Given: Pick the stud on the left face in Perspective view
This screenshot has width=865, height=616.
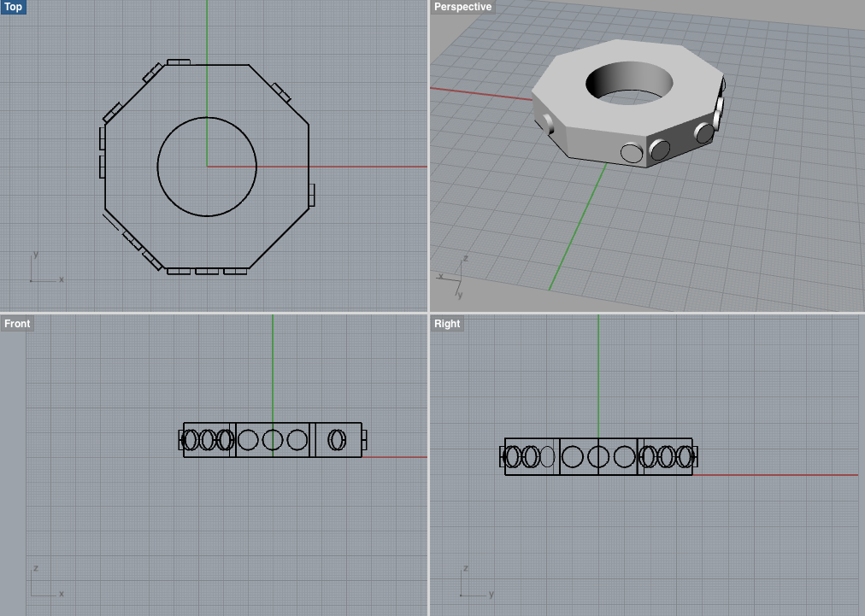Looking at the screenshot, I should tap(549, 124).
